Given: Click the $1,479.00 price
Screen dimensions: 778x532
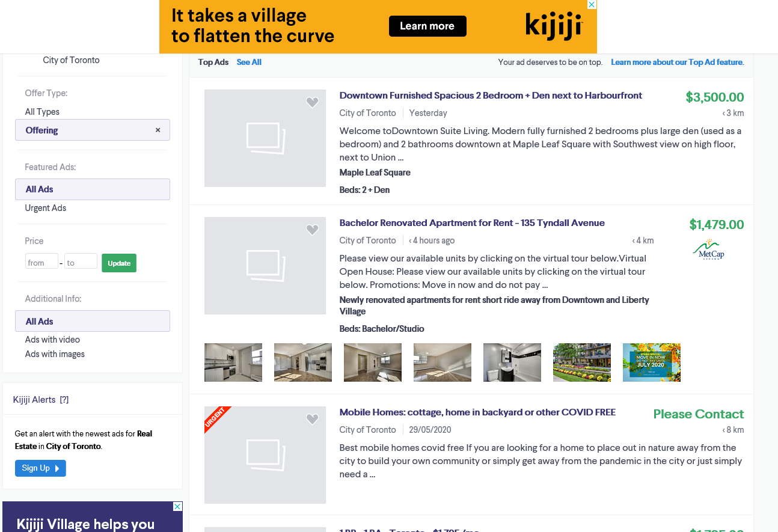Looking at the screenshot, I should (717, 225).
